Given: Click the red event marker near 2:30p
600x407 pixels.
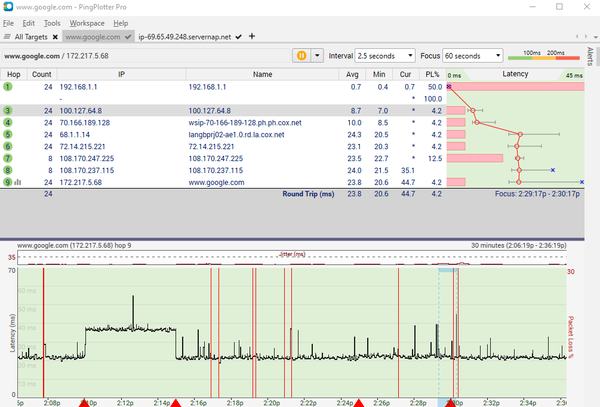Looking at the screenshot, I should tap(451, 403).
